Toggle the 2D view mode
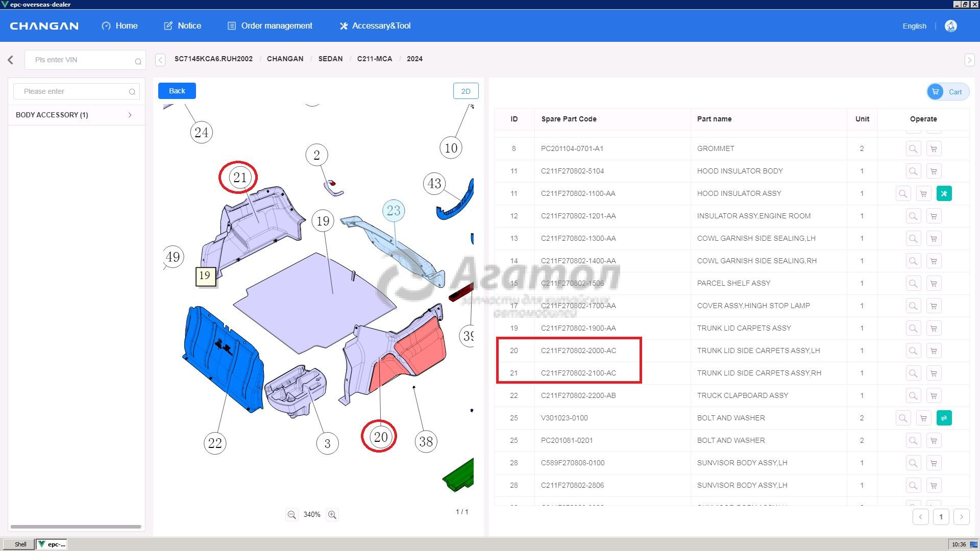 (x=465, y=91)
